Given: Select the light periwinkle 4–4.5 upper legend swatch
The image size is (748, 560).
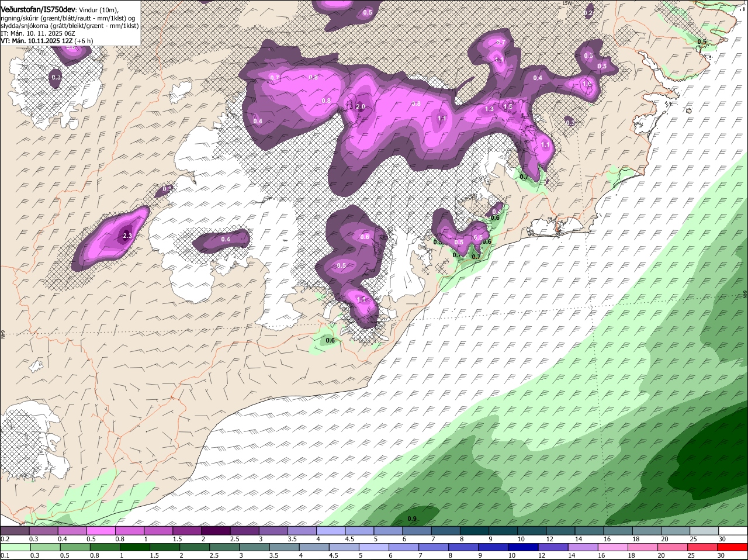Looking at the screenshot, I should click(x=331, y=531).
